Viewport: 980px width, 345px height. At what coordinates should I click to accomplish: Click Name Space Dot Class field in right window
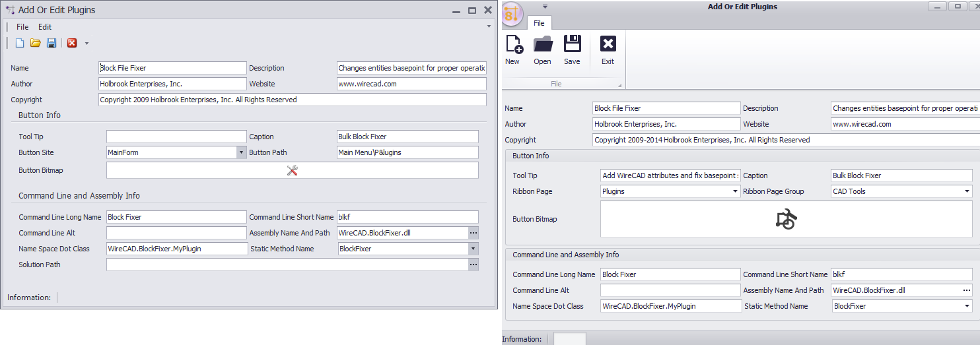click(670, 306)
